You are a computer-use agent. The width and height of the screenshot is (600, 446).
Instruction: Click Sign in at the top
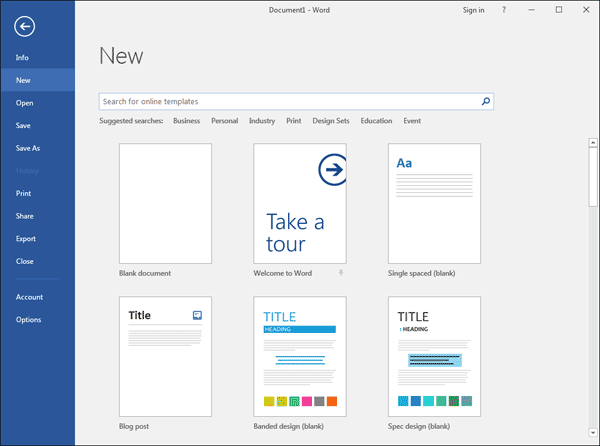473,10
